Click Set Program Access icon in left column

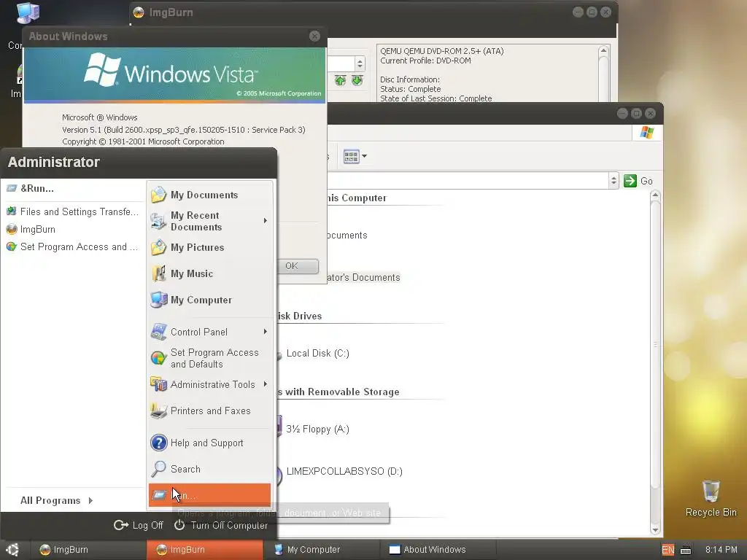pos(12,246)
